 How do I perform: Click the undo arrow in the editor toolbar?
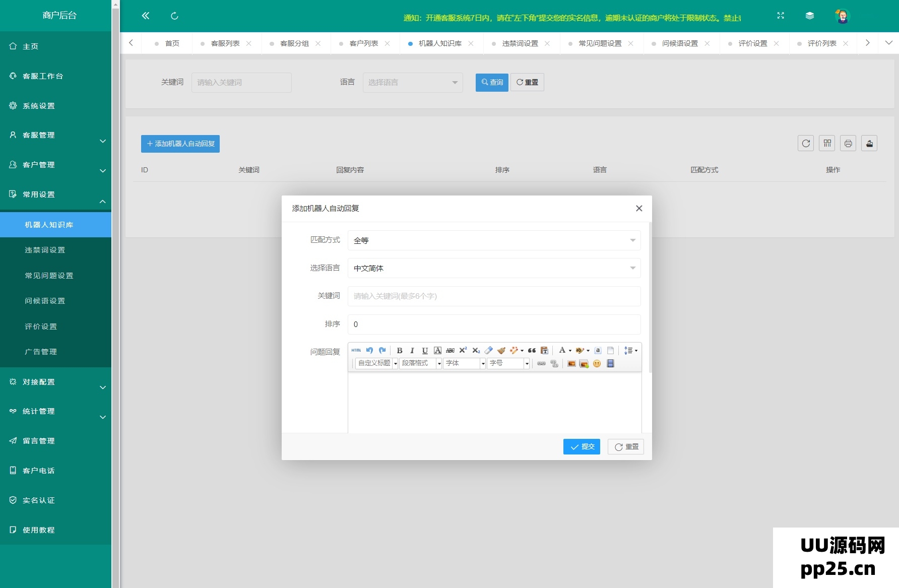coord(369,350)
